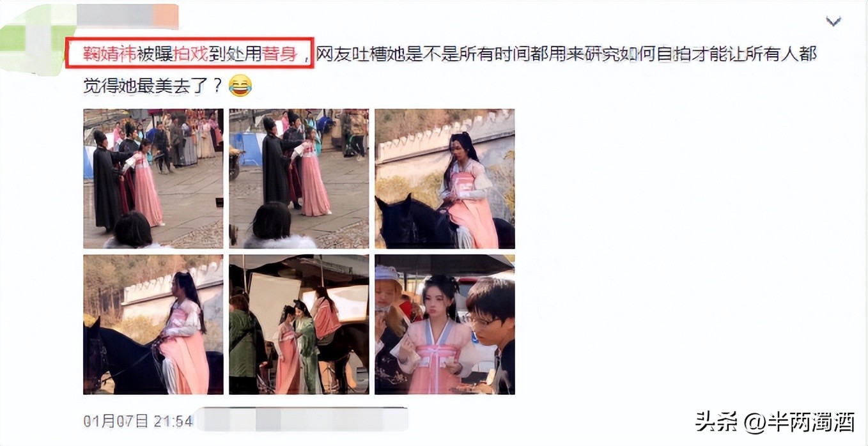Click the 拍戏 highlighted keyword link
868x446 pixels.
point(191,54)
